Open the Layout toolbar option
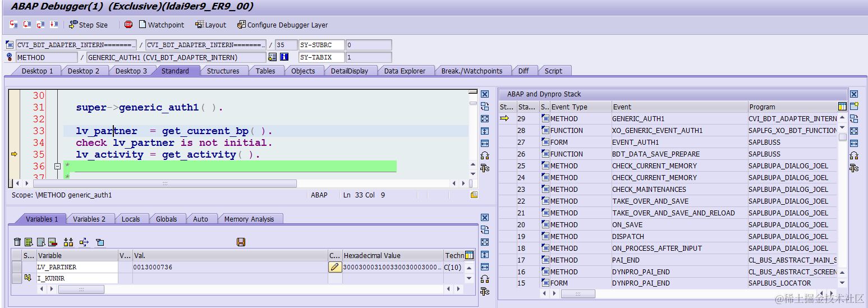Image resolution: width=868 pixels, height=308 pixels. tap(211, 25)
